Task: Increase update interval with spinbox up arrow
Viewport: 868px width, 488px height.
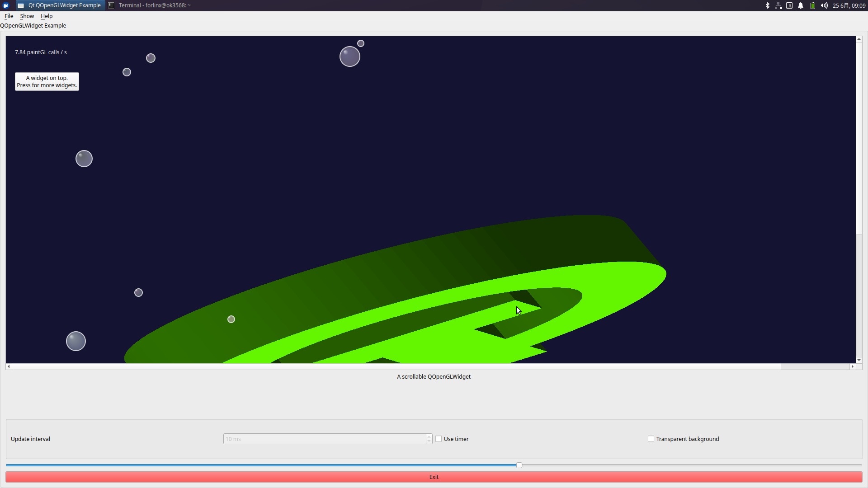Action: click(429, 436)
